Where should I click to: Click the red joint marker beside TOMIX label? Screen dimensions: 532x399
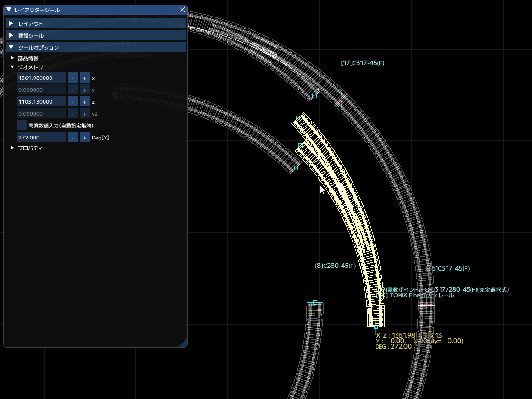(x=426, y=305)
